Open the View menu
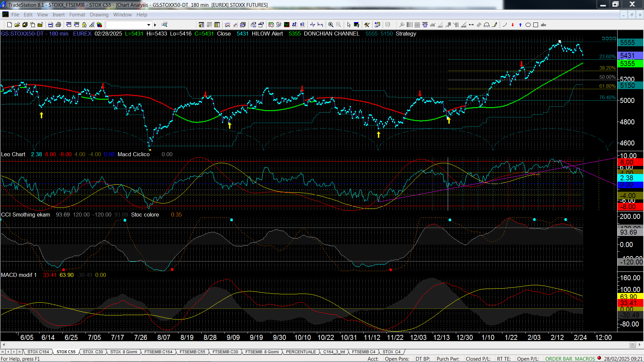 pos(42,15)
